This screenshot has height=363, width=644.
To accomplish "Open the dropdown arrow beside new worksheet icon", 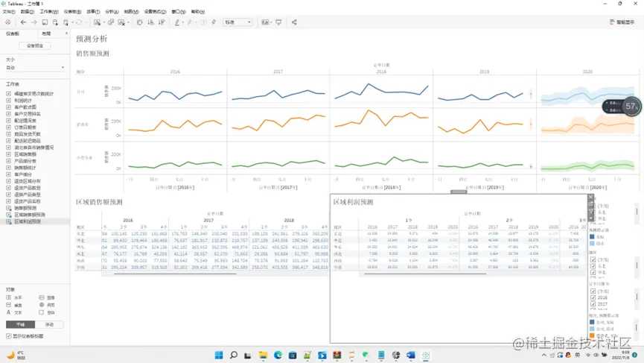I will [103, 22].
